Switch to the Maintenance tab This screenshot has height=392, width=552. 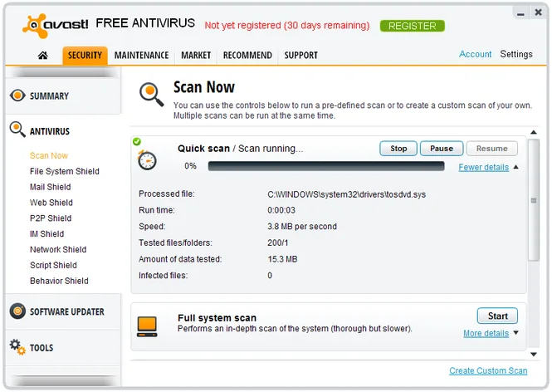pos(141,56)
